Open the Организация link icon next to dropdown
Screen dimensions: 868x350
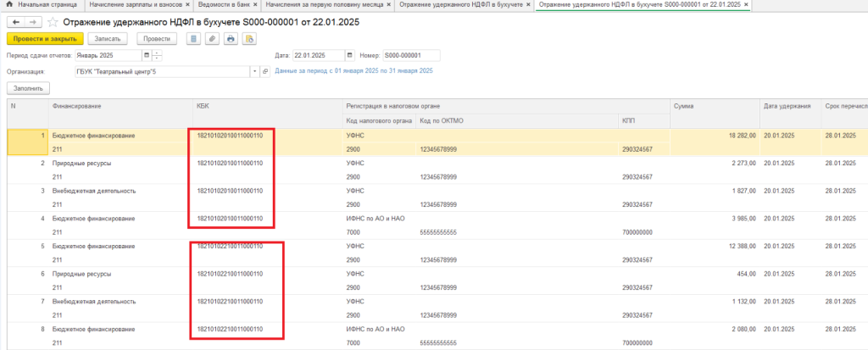click(264, 71)
